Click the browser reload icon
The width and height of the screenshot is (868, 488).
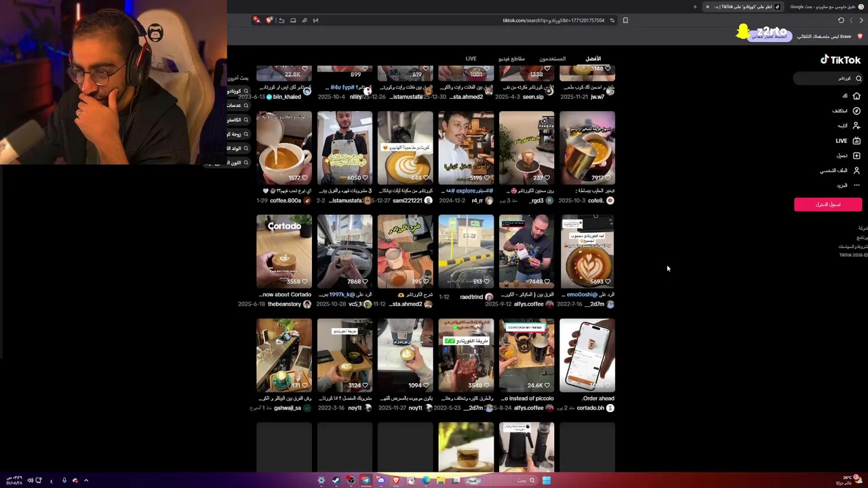coord(841,20)
